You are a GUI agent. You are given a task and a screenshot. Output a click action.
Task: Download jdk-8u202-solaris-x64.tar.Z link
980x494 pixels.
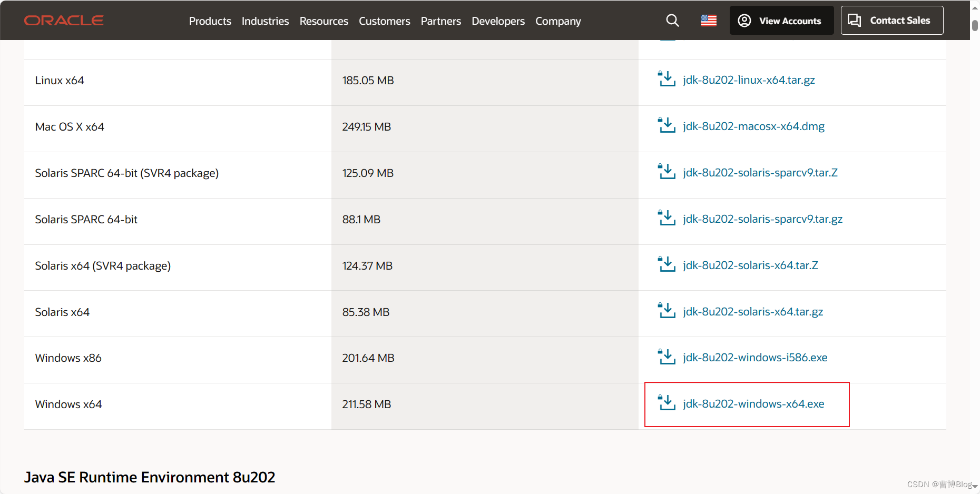(x=750, y=265)
